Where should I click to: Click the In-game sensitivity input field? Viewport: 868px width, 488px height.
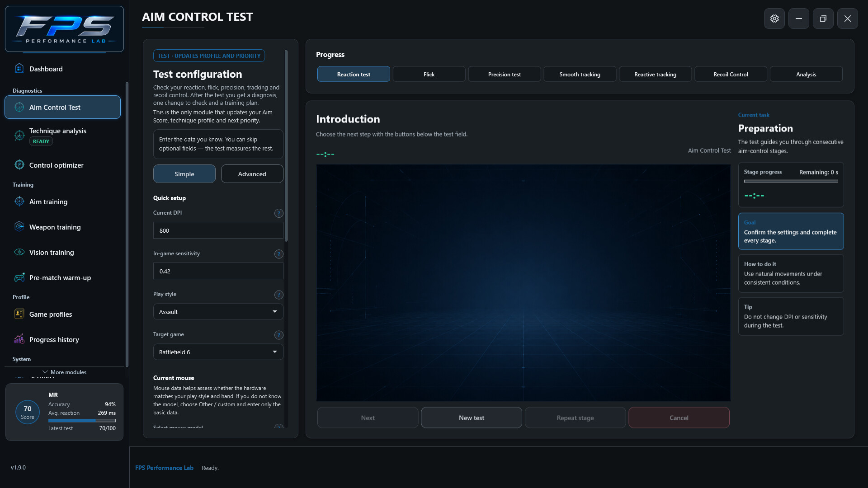click(x=218, y=271)
